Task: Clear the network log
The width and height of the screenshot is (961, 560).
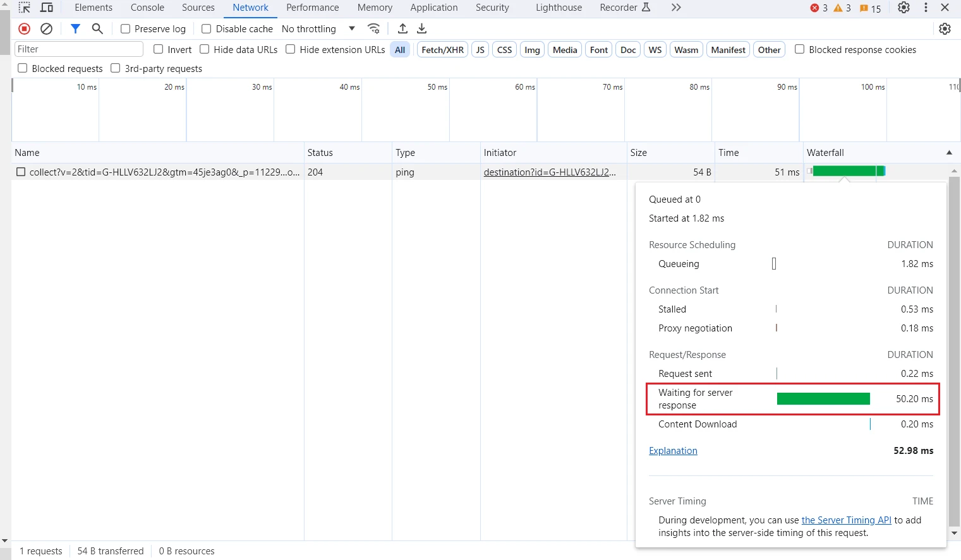Action: click(46, 28)
